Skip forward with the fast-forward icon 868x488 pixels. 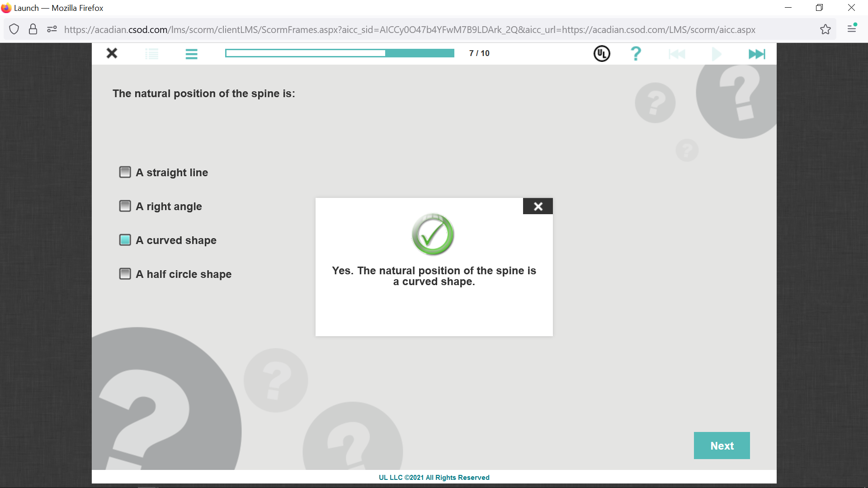[x=757, y=54]
